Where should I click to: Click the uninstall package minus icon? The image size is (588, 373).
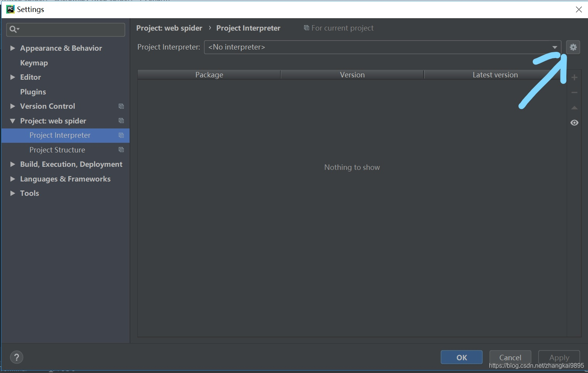(574, 92)
